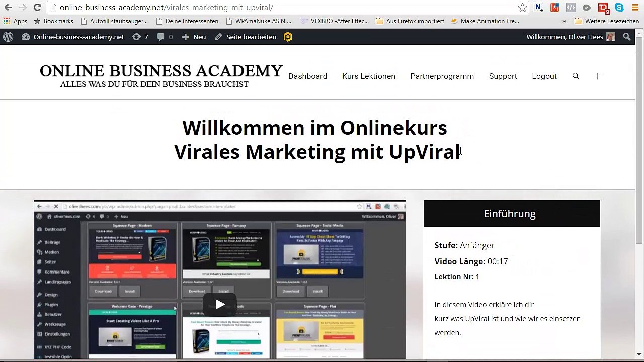Open the Nimbus screenshot extension icon
The height and width of the screenshot is (362, 644).
tap(538, 8)
